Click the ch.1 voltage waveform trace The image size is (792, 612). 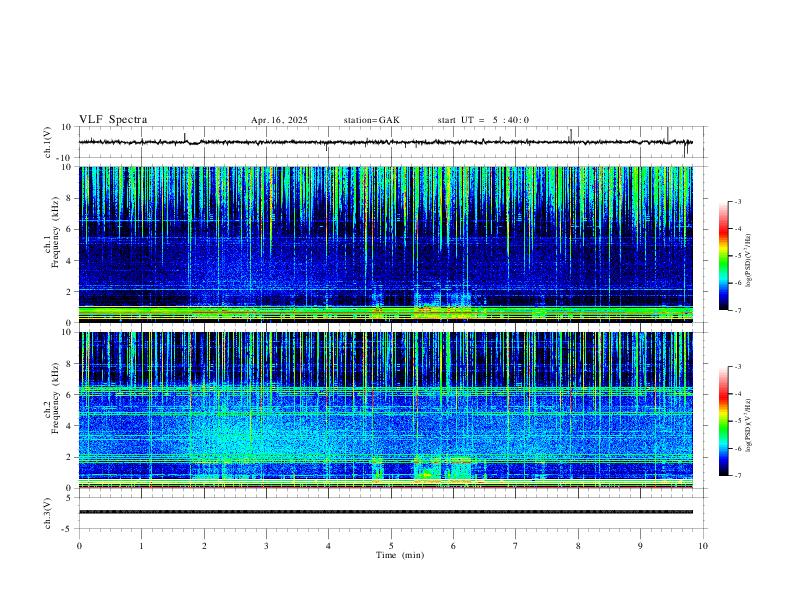[386, 142]
